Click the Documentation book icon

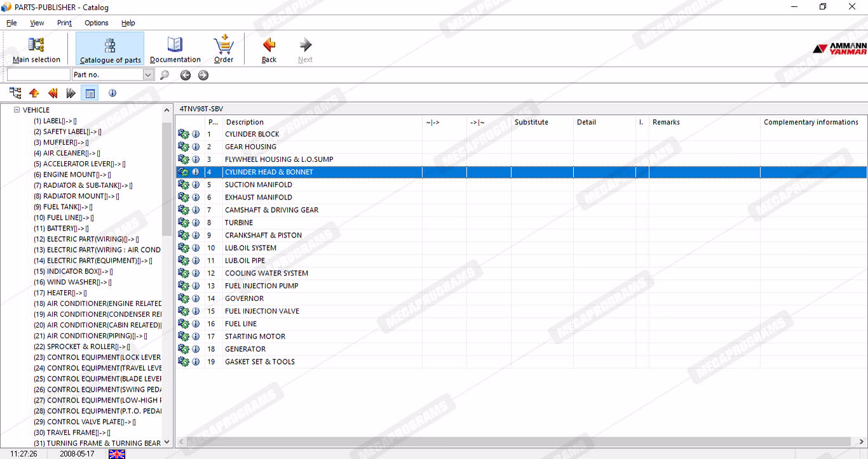(175, 49)
